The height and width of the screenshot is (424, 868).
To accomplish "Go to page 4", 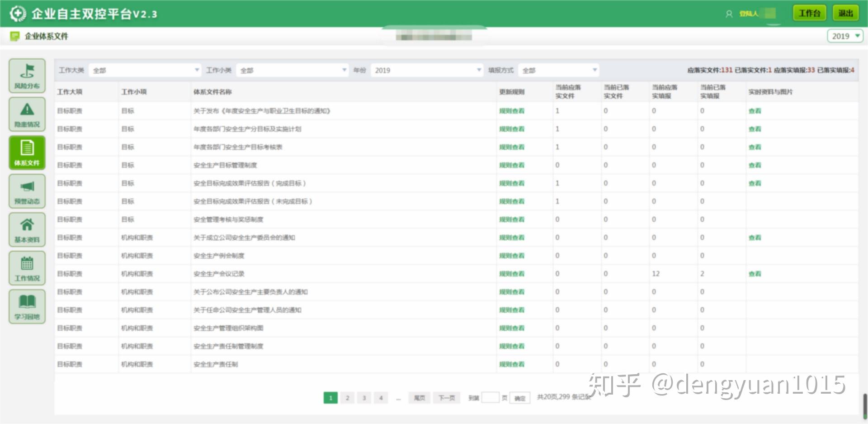I will (x=381, y=398).
